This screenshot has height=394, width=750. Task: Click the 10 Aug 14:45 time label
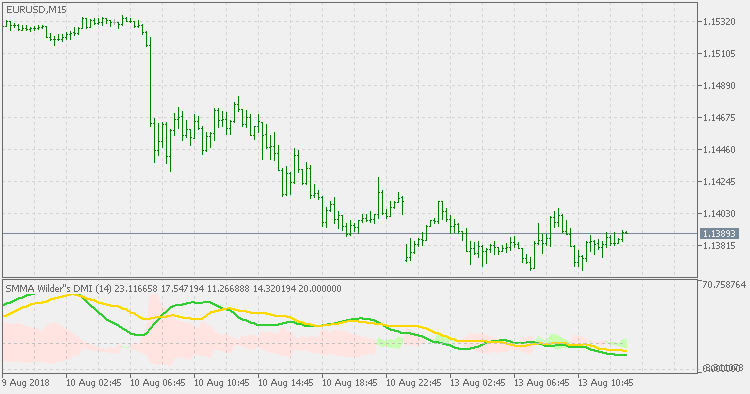tap(286, 383)
